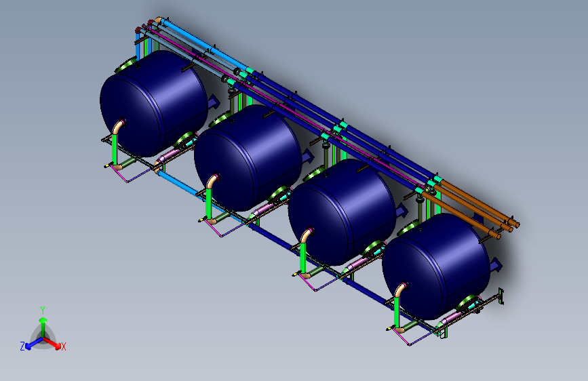Click the green Y axis of the orientation triad
Screen dimensions: 588x381
pyautogui.click(x=43, y=328)
